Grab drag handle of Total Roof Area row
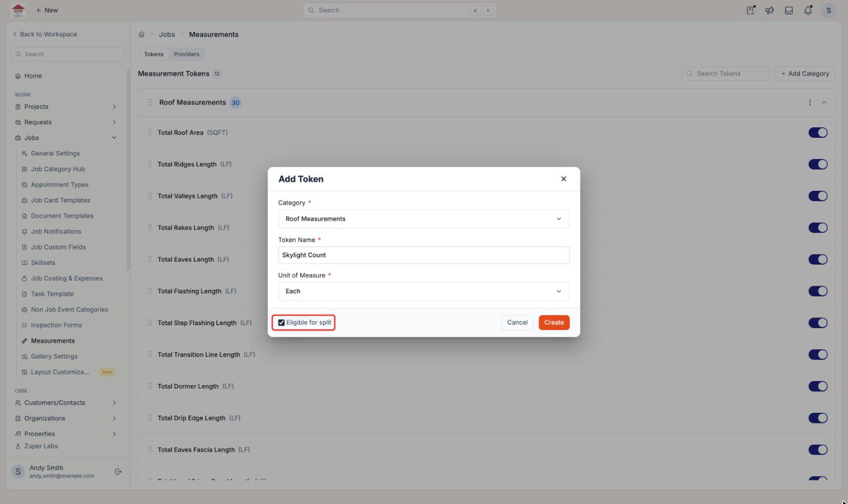The height and width of the screenshot is (504, 848). 149,133
